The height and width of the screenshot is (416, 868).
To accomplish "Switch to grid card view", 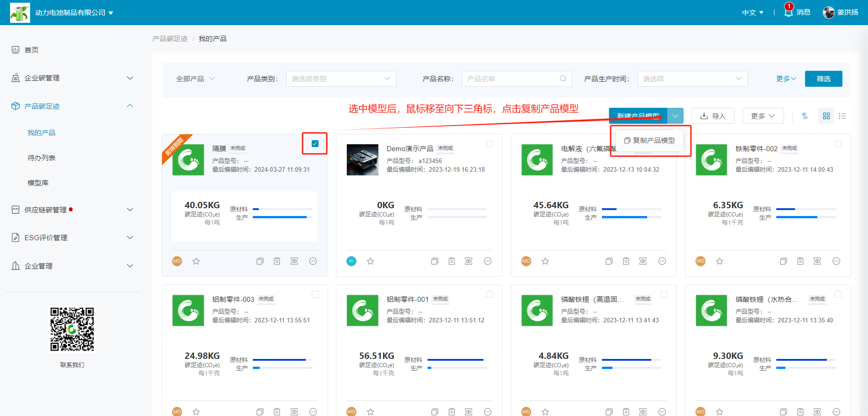I will (x=826, y=116).
